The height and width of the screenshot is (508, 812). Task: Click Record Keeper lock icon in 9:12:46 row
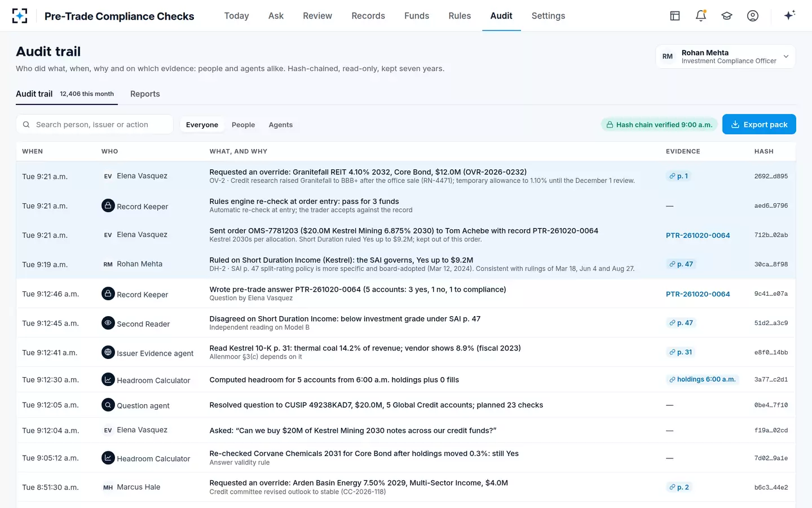tap(108, 294)
